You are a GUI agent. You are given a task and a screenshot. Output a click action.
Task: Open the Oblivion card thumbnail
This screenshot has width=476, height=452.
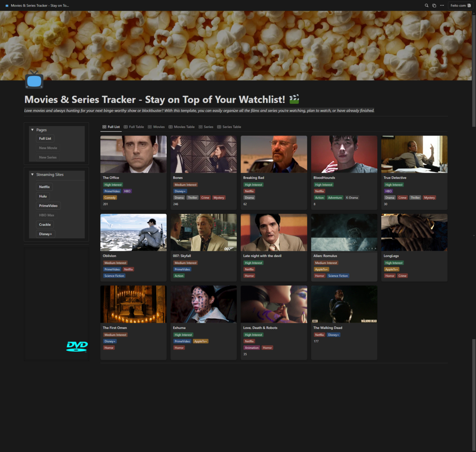[133, 232]
